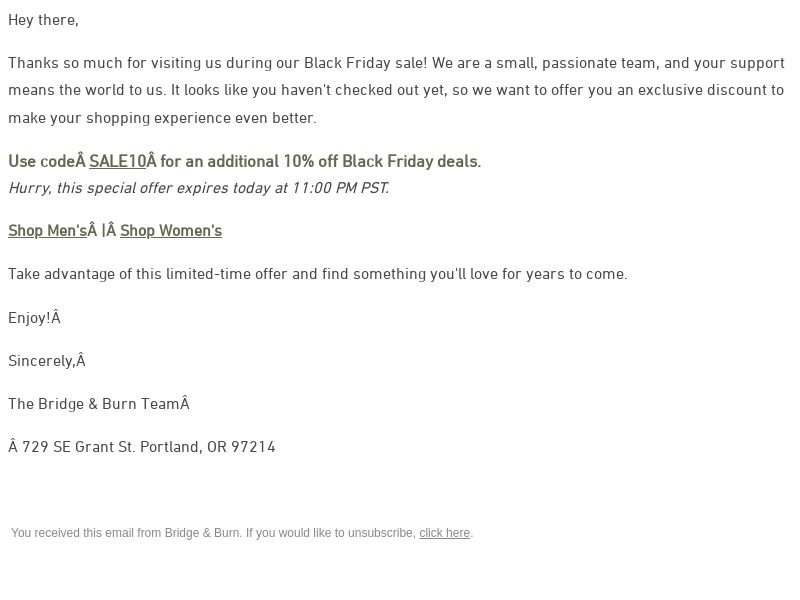
Task: Open the Shop Men's link
Action: pyautogui.click(x=47, y=231)
